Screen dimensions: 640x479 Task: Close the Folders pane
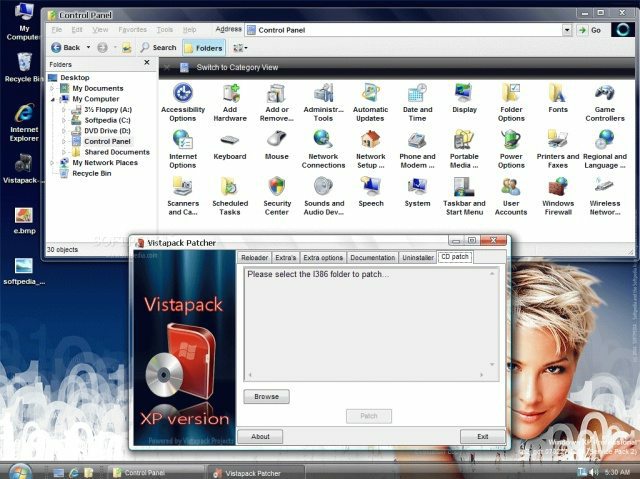147,63
